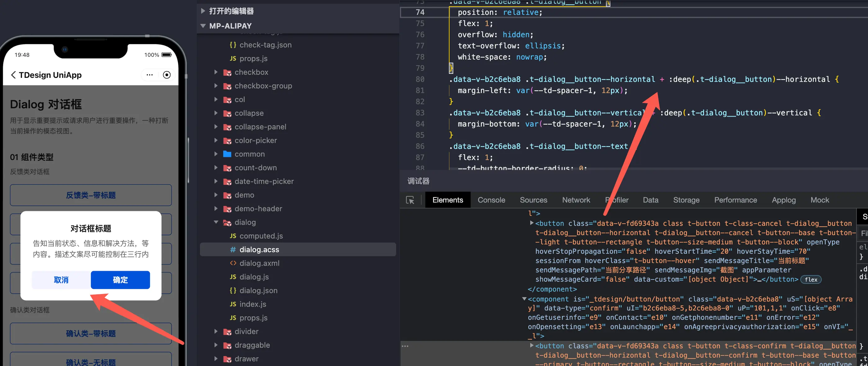
Task: Click the common folder icon
Action: pyautogui.click(x=228, y=154)
